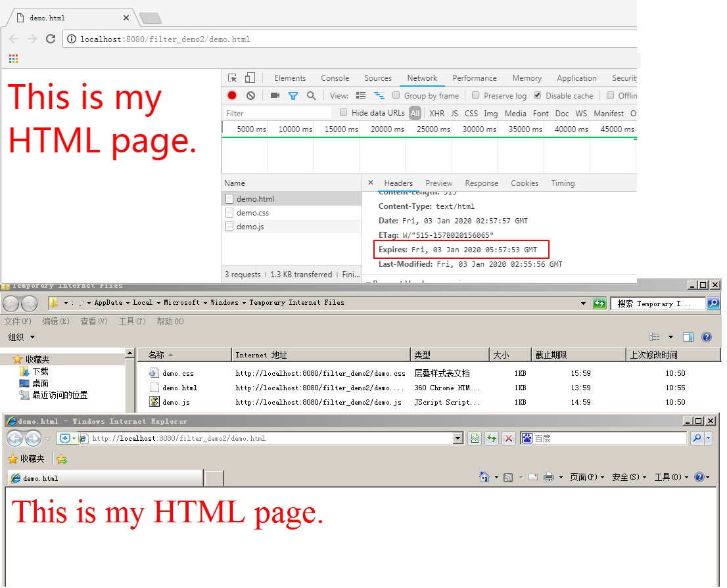Sort by the 截止期限 column header
This screenshot has height=588, width=727.
point(578,355)
